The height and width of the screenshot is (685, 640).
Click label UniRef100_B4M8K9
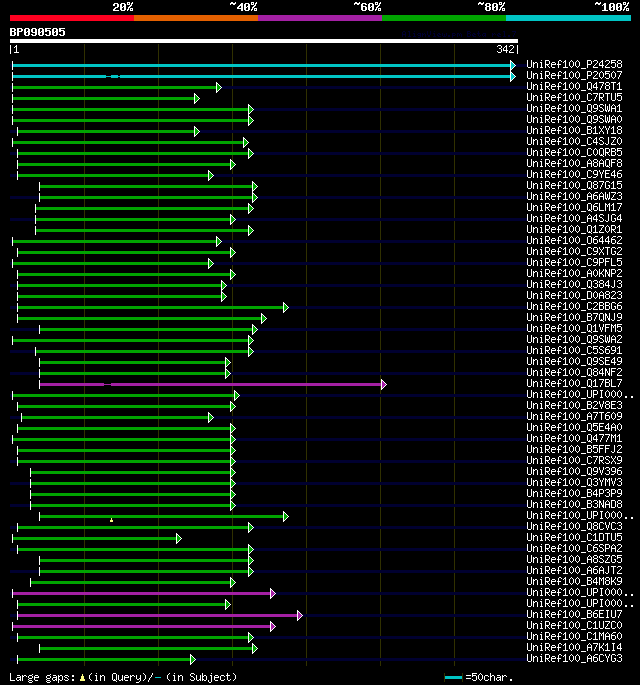[574, 581]
